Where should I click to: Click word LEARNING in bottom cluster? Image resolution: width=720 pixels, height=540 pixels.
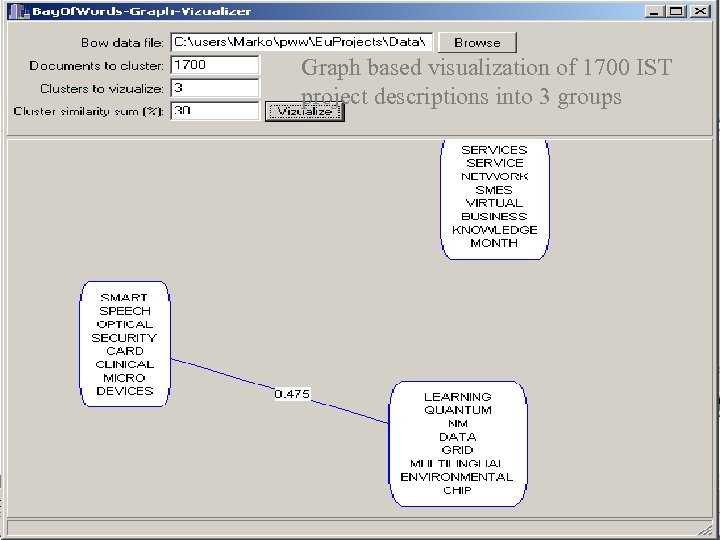[x=458, y=397]
